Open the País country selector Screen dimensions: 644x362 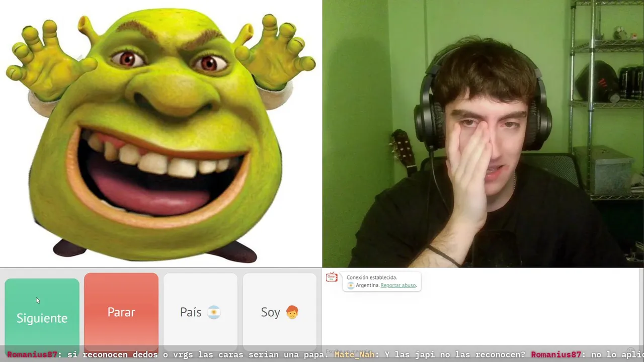[200, 312]
